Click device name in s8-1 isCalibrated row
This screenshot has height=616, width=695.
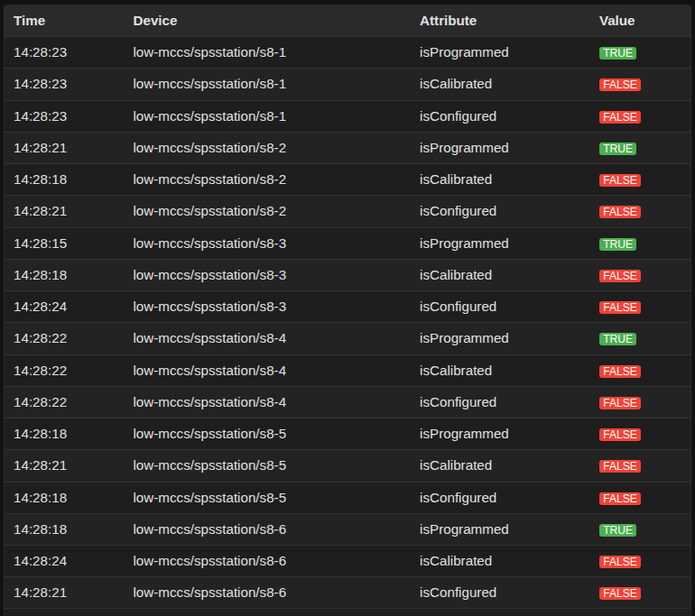click(209, 84)
